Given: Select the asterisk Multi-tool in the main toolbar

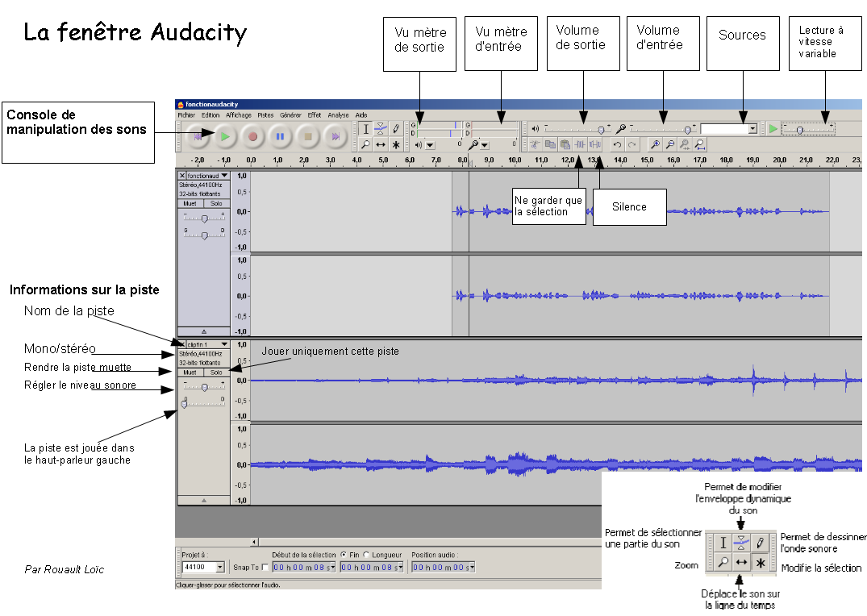Looking at the screenshot, I should (x=396, y=145).
